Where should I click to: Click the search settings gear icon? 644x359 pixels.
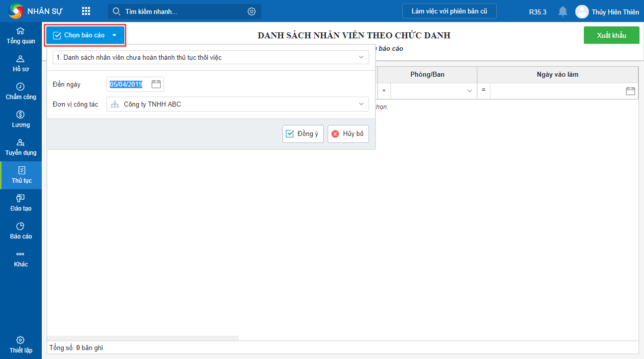[252, 11]
